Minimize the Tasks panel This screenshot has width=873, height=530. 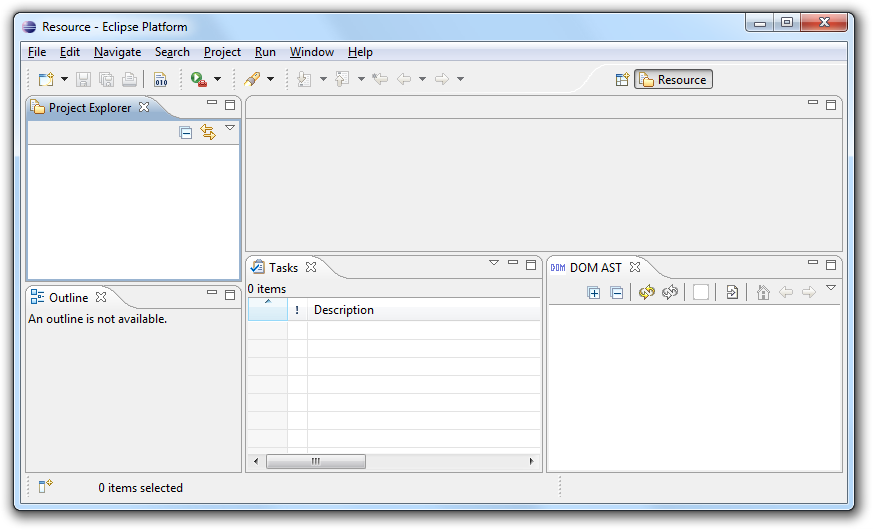click(x=513, y=262)
